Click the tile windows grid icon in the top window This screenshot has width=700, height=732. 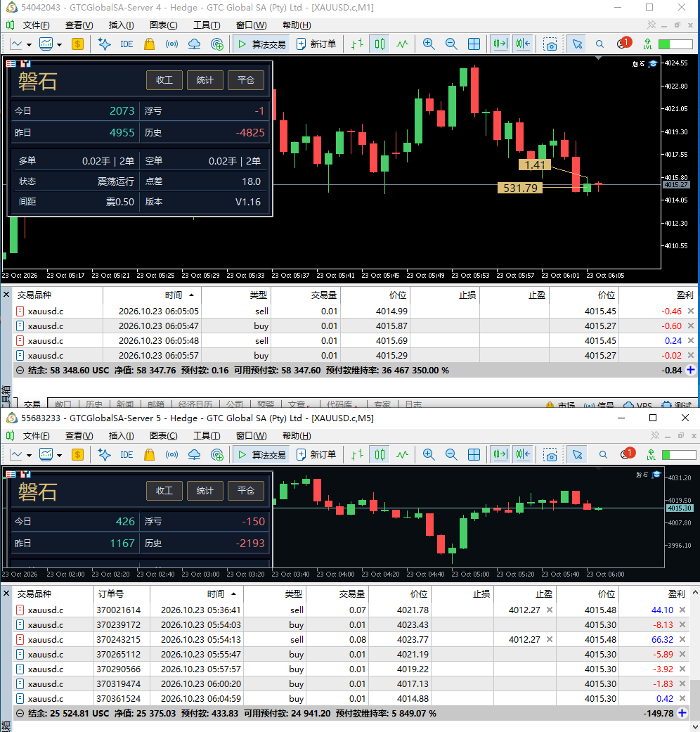[x=474, y=44]
